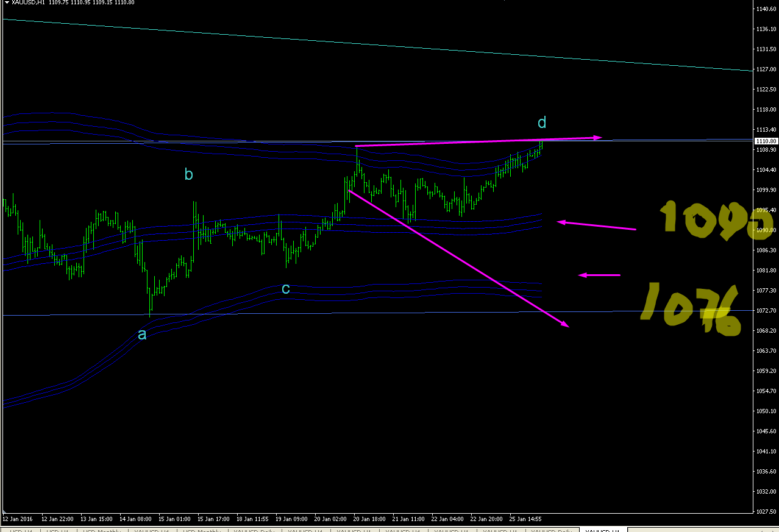The height and width of the screenshot is (532, 779).
Task: Click magenta arrow pointing at 1090 band
Action: 597,225
